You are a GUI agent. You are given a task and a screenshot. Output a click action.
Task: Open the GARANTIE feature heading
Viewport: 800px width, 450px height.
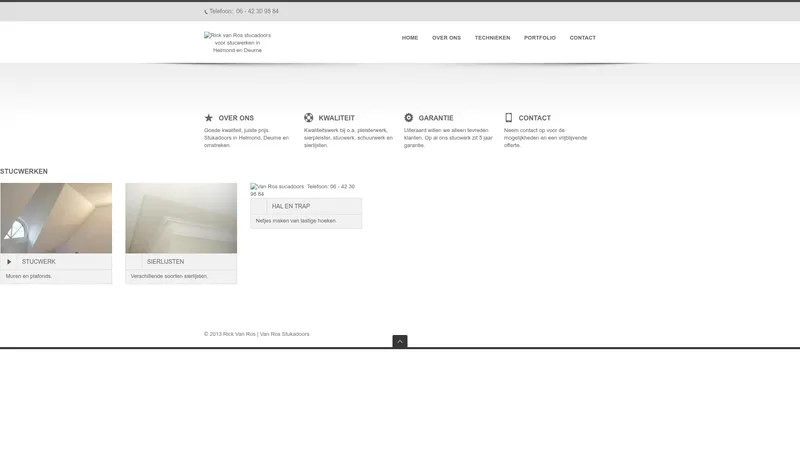click(436, 118)
